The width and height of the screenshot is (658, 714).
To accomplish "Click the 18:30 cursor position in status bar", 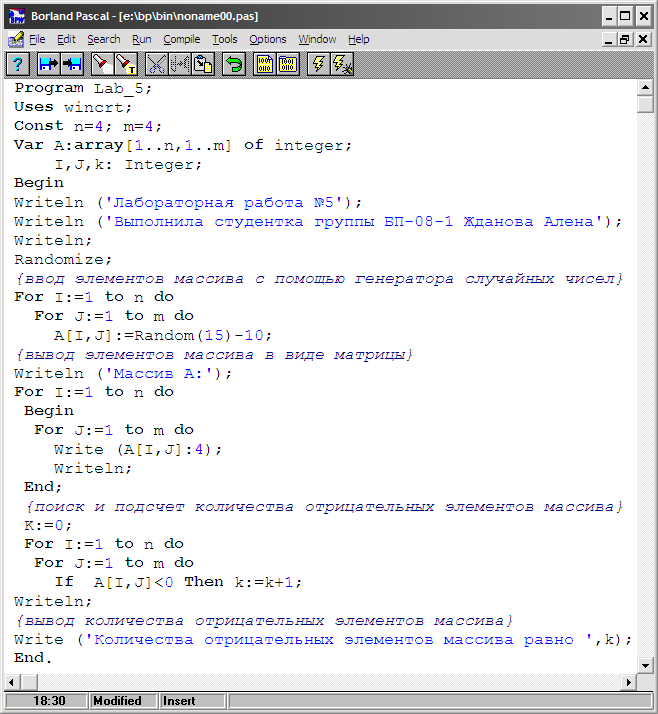I will point(46,700).
